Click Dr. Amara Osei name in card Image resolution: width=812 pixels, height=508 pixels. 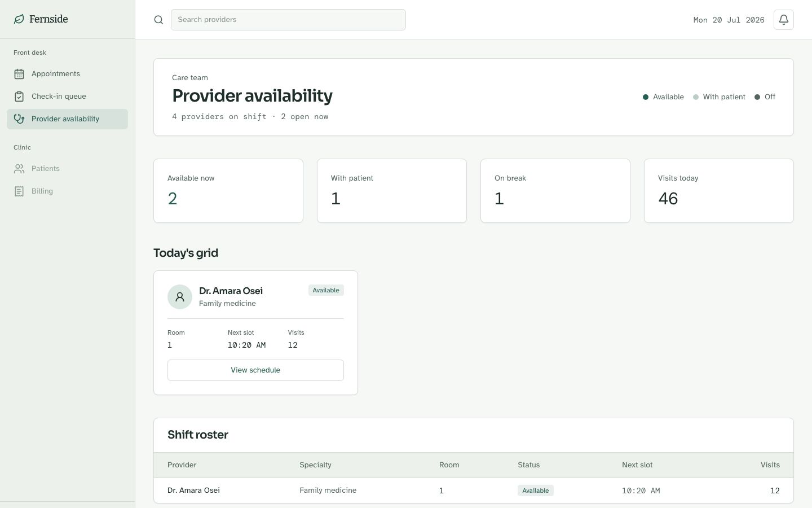pyautogui.click(x=231, y=291)
